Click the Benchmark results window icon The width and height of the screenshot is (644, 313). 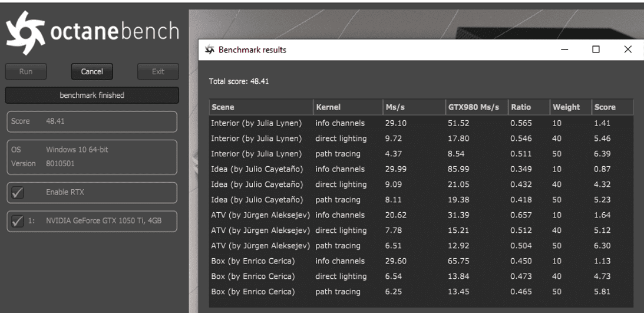(210, 50)
